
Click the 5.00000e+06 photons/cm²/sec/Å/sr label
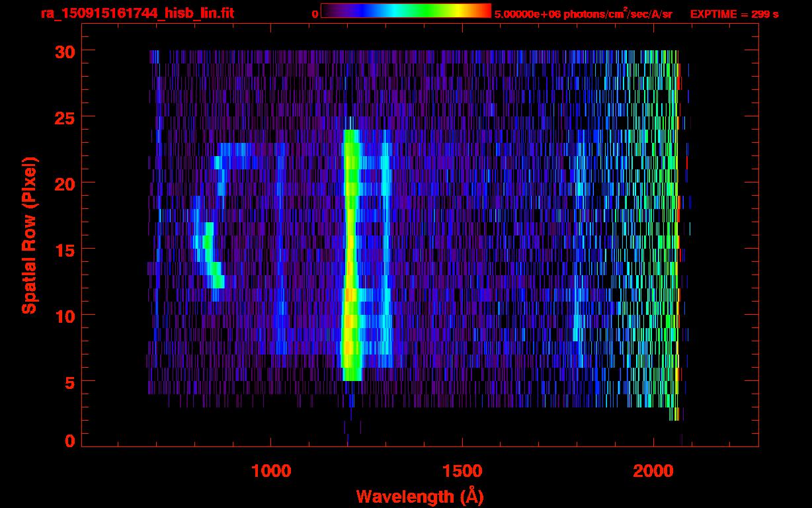coord(583,13)
